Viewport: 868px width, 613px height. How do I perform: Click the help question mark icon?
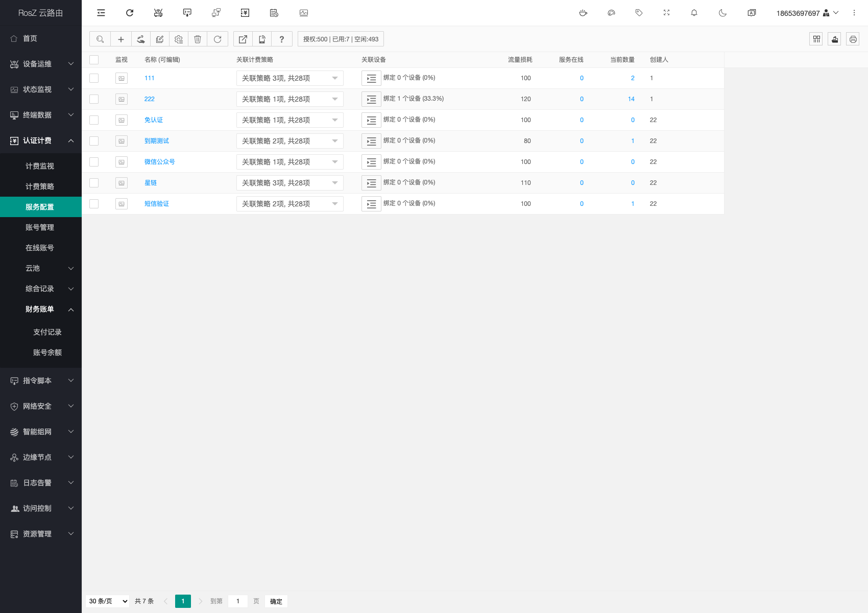pos(281,39)
